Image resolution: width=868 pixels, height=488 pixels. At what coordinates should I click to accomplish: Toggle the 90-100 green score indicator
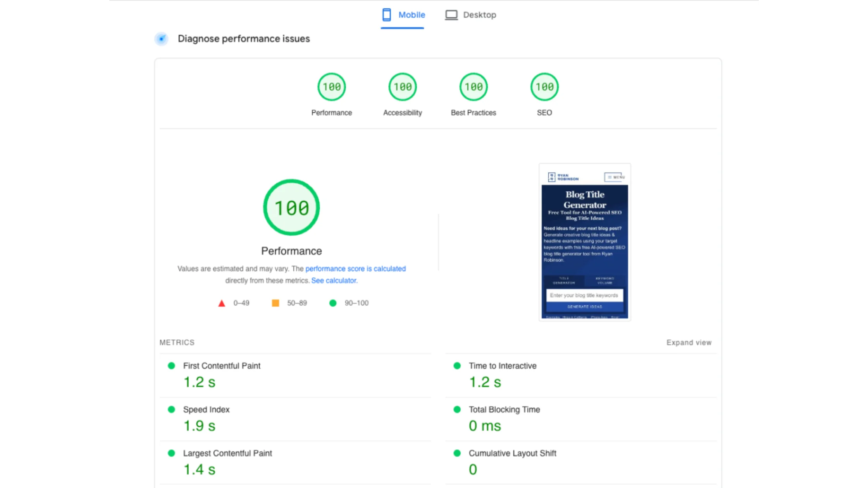pyautogui.click(x=332, y=303)
